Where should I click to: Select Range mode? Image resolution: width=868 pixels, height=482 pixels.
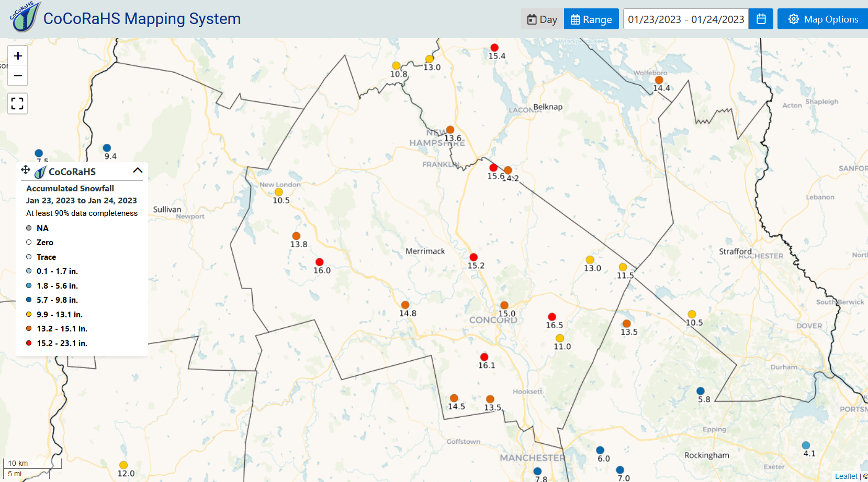(x=591, y=19)
